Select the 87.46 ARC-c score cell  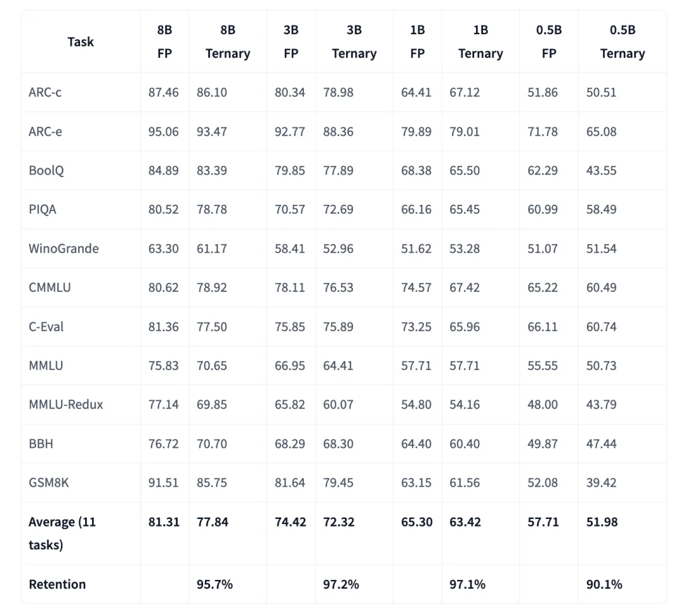click(164, 92)
